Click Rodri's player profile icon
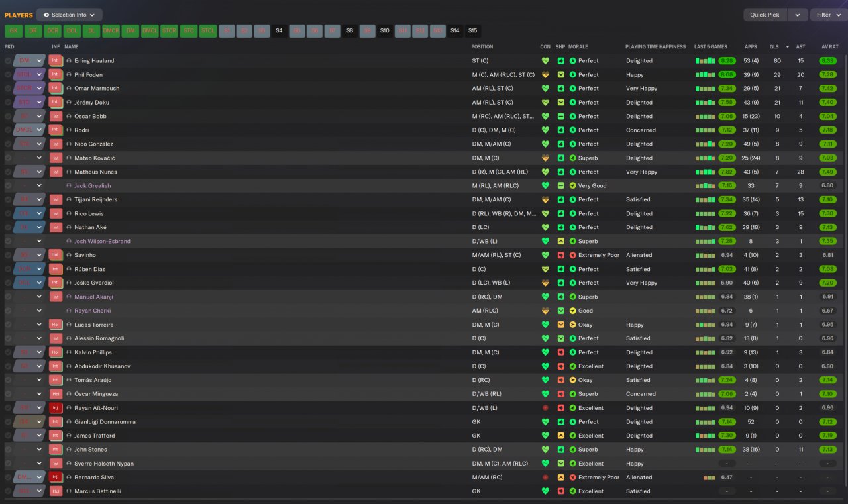Viewport: 848px width, 504px height. pyautogui.click(x=69, y=130)
